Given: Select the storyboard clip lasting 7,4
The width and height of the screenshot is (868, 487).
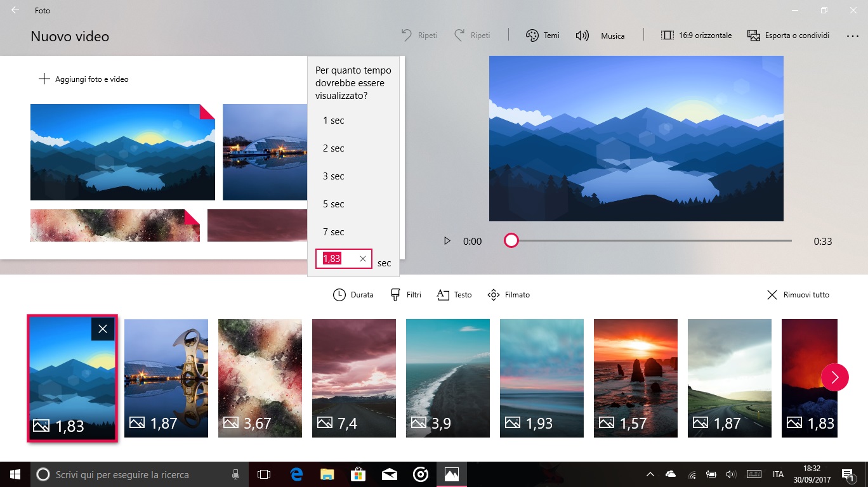Looking at the screenshot, I should (354, 378).
